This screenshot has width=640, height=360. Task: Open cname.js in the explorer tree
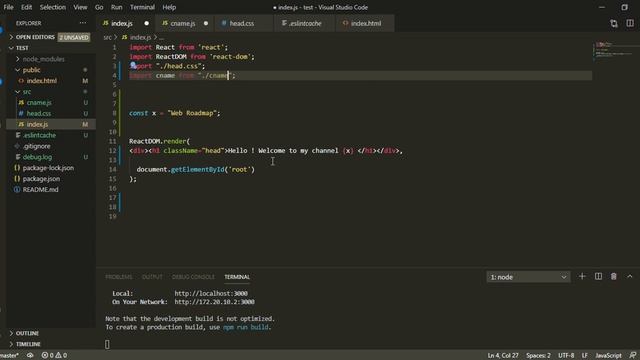(51, 102)
